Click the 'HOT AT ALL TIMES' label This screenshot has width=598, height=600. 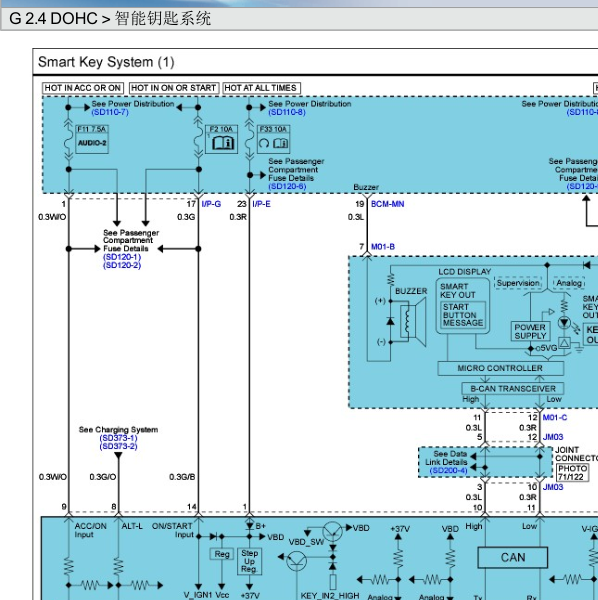[261, 88]
